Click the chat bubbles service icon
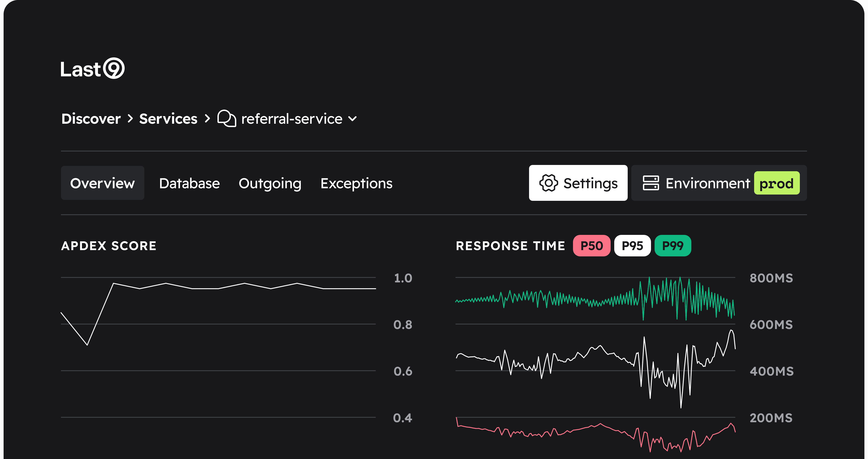Viewport: 868px width, 459px height. 226,119
